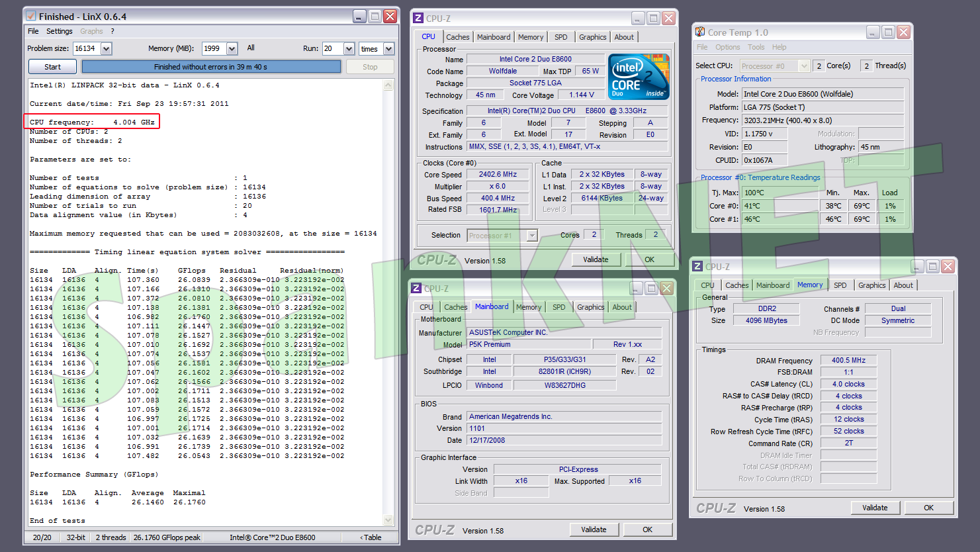Select SPD tab in CPU-Z Memory window

pyautogui.click(x=840, y=285)
